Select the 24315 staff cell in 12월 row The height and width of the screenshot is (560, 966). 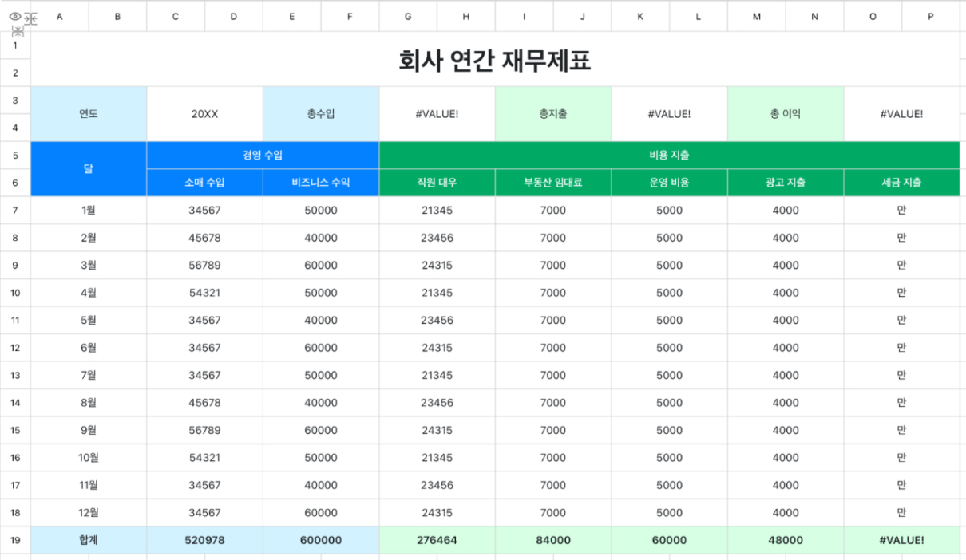click(437, 513)
